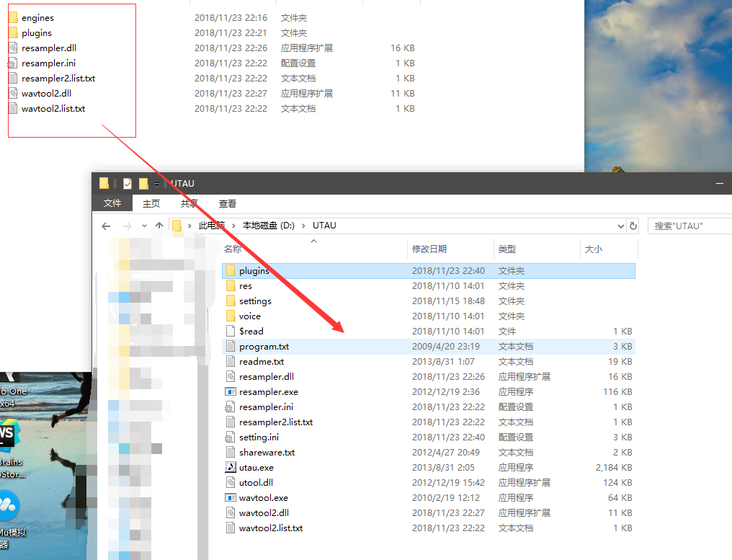Image resolution: width=732 pixels, height=560 pixels.
Task: Click resampler.dll icon in UTAU window
Action: (230, 376)
